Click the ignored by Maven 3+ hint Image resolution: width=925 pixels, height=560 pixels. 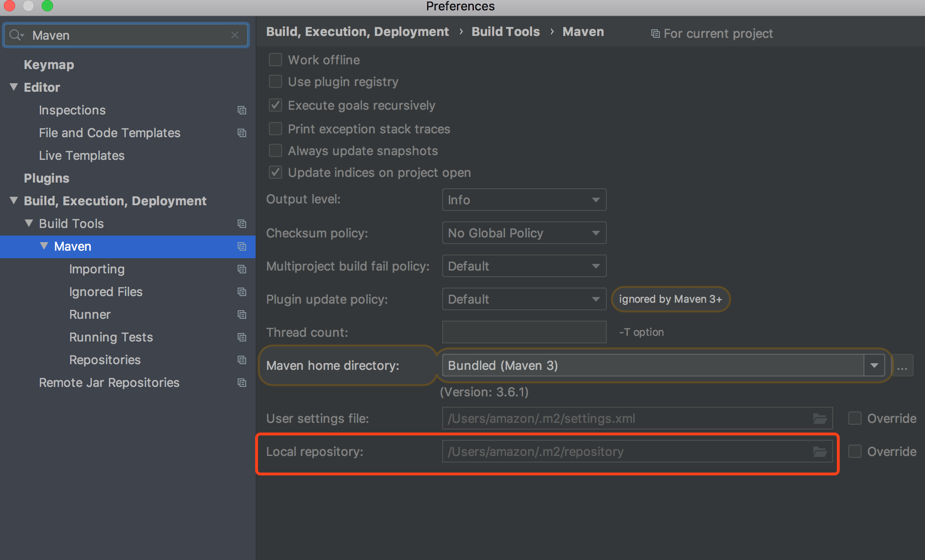670,299
